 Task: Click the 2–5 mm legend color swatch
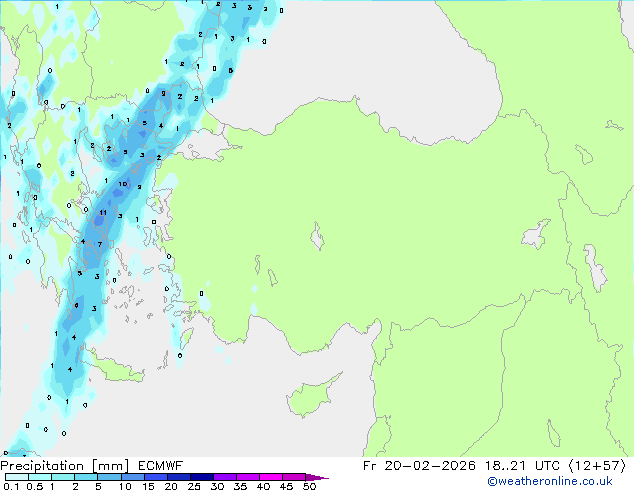[86, 477]
